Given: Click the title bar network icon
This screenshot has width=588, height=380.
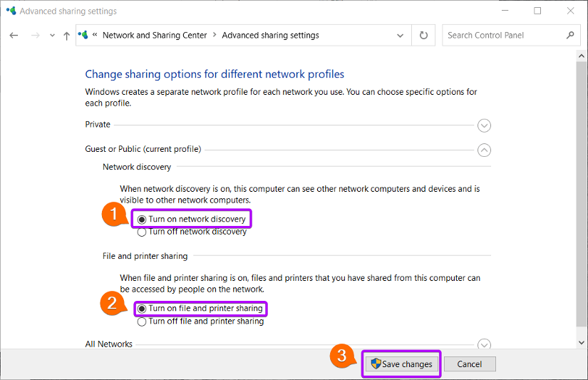Looking at the screenshot, I should pyautogui.click(x=11, y=11).
